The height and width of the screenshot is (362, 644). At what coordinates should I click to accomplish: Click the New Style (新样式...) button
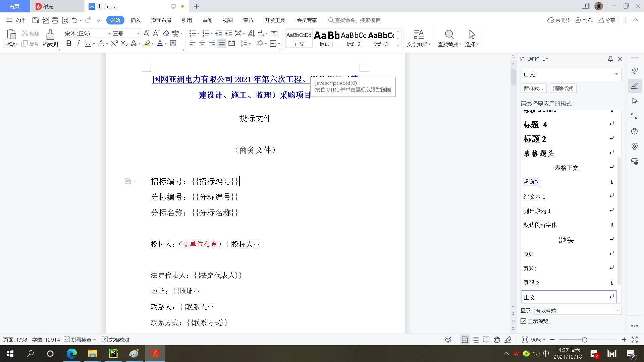[x=534, y=88]
